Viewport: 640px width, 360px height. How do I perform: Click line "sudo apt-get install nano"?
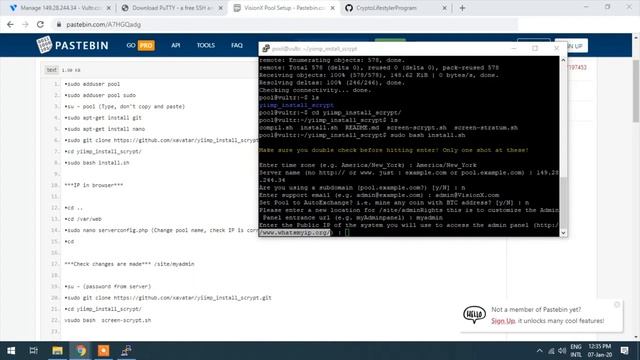click(104, 129)
